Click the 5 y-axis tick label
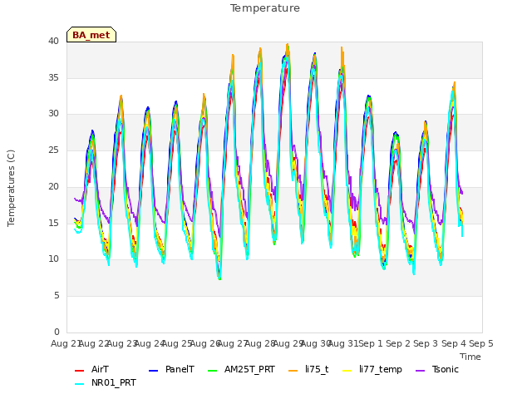Viewport: 532px width, 399px height. coord(57,296)
